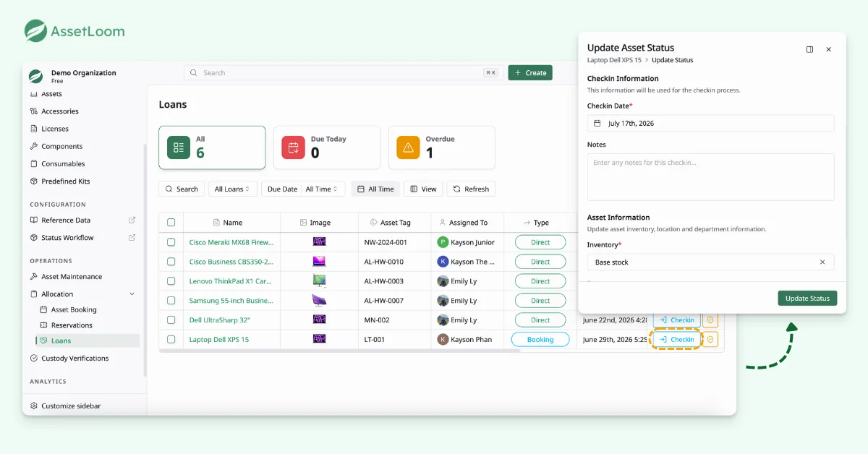Open the Inventory Base stock combo box
The width and height of the screenshot is (868, 454).
click(x=710, y=262)
